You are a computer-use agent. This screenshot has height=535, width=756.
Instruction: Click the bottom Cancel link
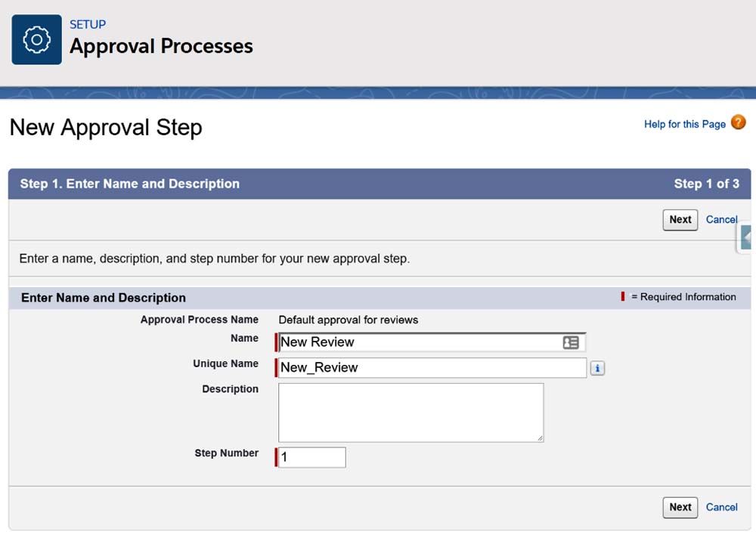721,507
